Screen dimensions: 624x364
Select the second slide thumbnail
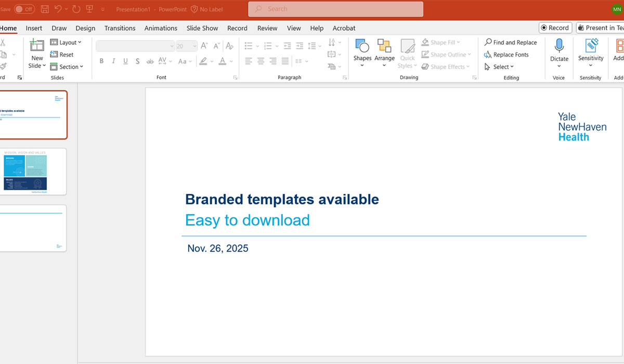click(x=32, y=172)
